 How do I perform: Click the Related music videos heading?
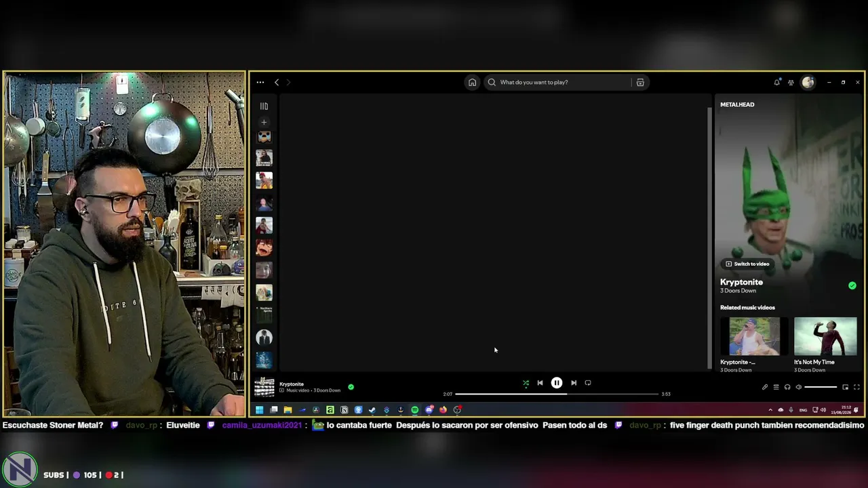click(x=747, y=308)
